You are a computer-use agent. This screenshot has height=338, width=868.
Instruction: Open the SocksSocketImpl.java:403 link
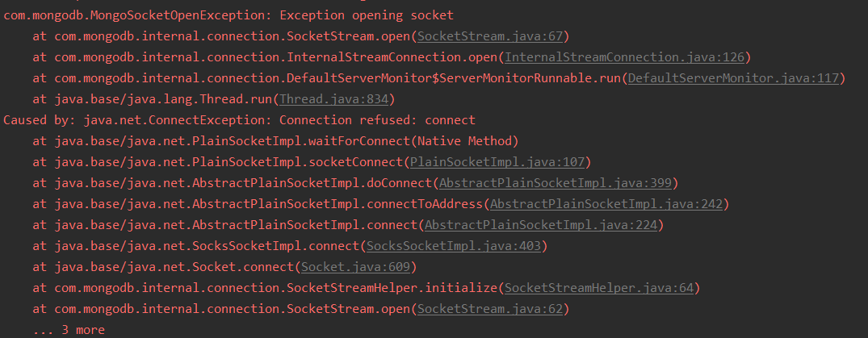pos(453,246)
